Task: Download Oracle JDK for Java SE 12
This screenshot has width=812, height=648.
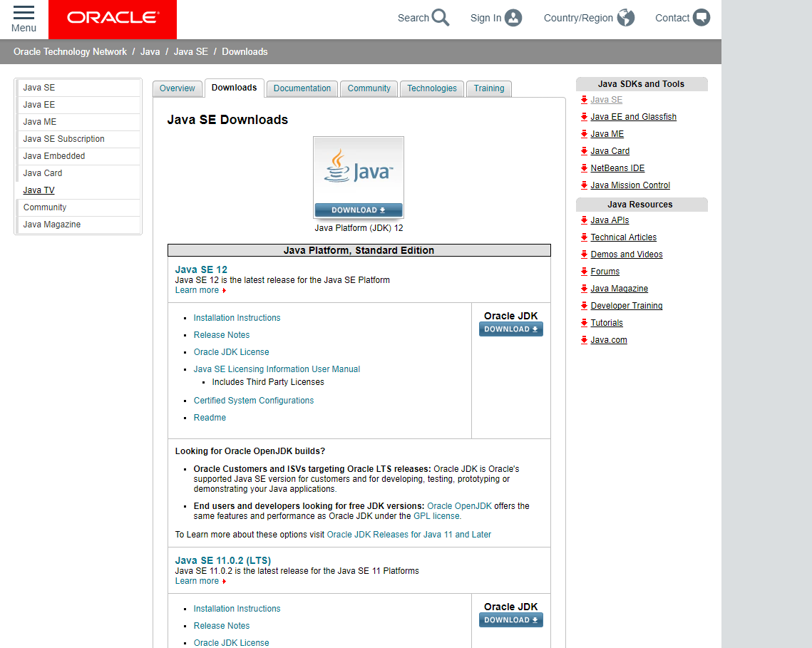Action: pos(510,329)
